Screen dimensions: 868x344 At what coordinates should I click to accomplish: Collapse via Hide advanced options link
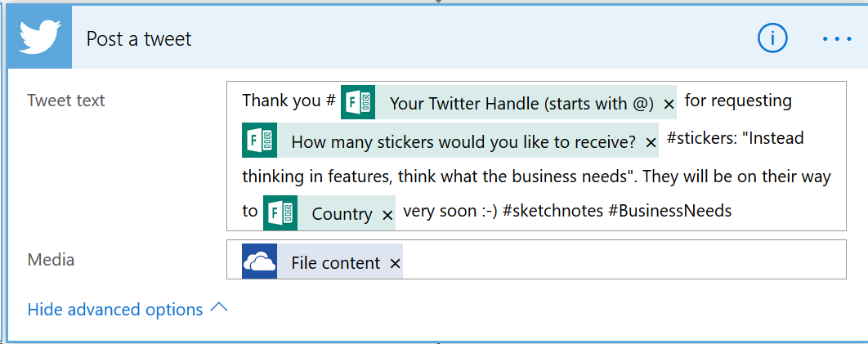coord(115,309)
